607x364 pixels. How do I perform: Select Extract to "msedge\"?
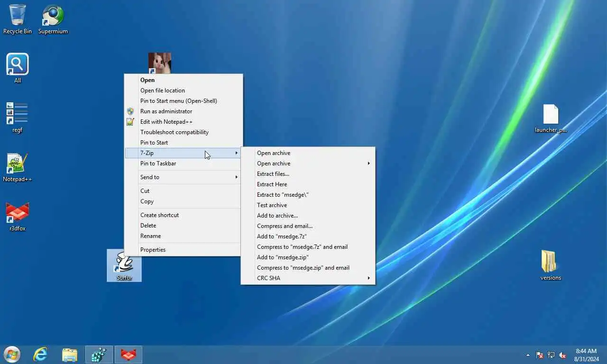(x=308, y=195)
